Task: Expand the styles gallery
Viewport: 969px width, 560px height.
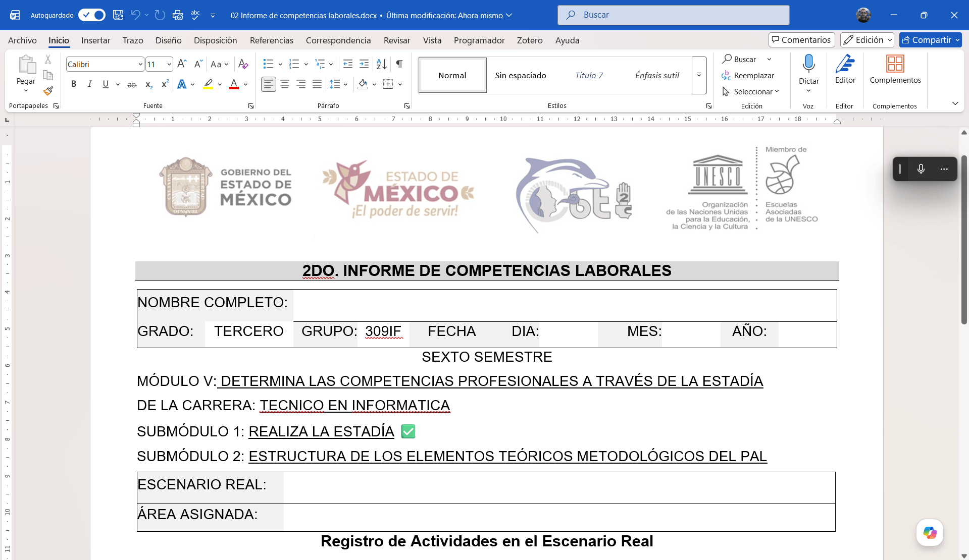Action: pos(699,75)
